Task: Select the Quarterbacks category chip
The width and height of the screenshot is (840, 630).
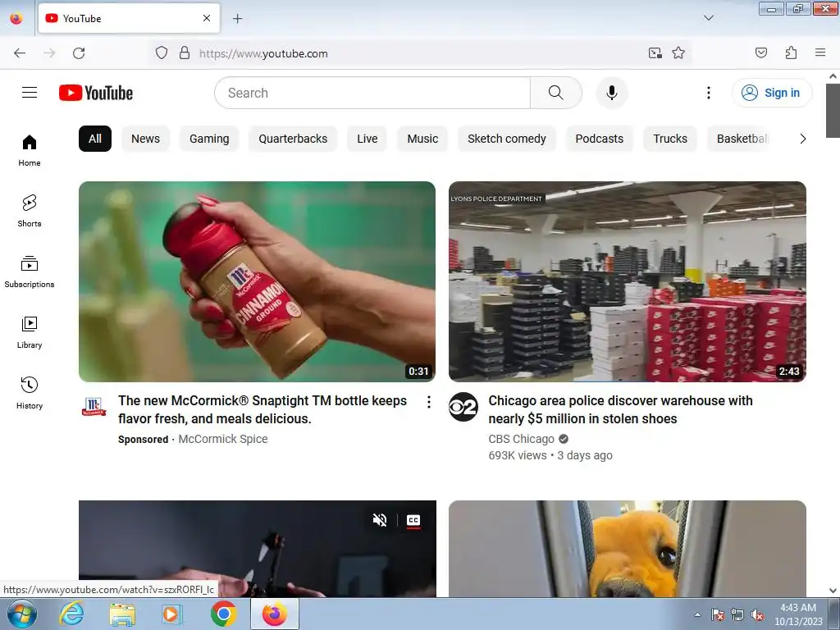Action: (293, 139)
